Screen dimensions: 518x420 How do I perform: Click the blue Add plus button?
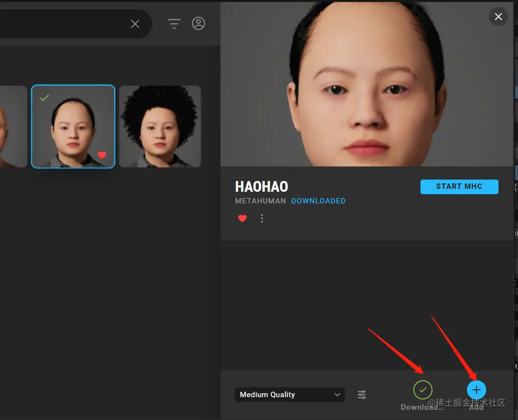[x=476, y=390]
